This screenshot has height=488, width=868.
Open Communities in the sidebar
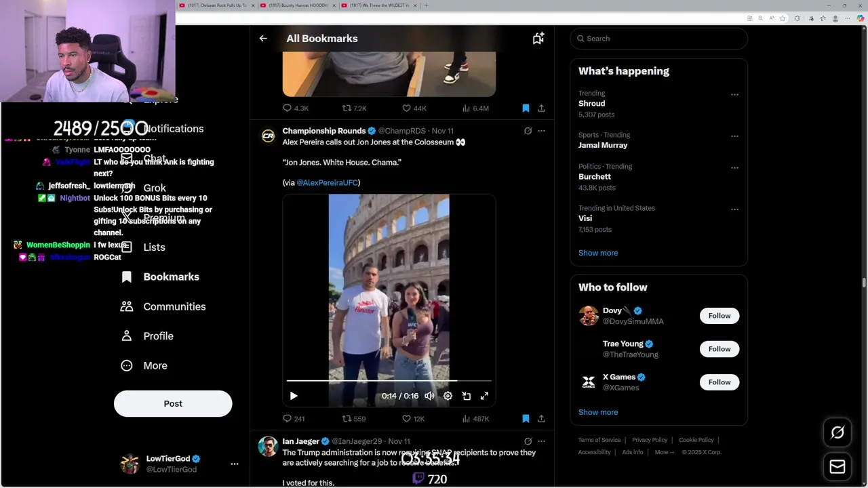(x=174, y=306)
